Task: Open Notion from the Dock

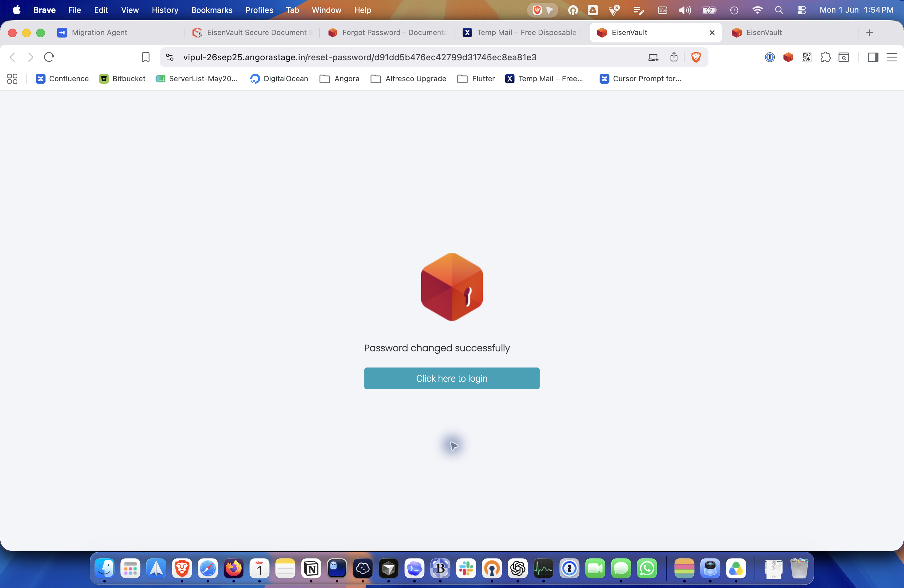Action: pyautogui.click(x=311, y=569)
